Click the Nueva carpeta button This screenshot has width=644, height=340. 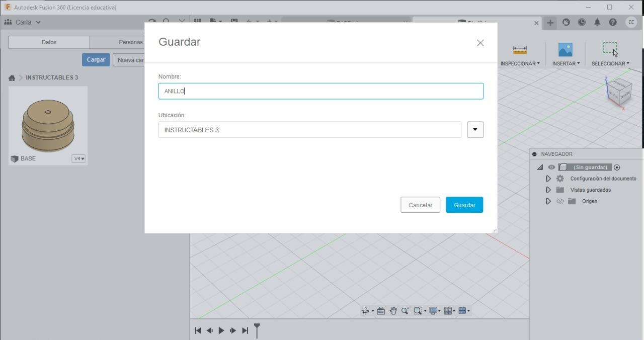(x=129, y=60)
